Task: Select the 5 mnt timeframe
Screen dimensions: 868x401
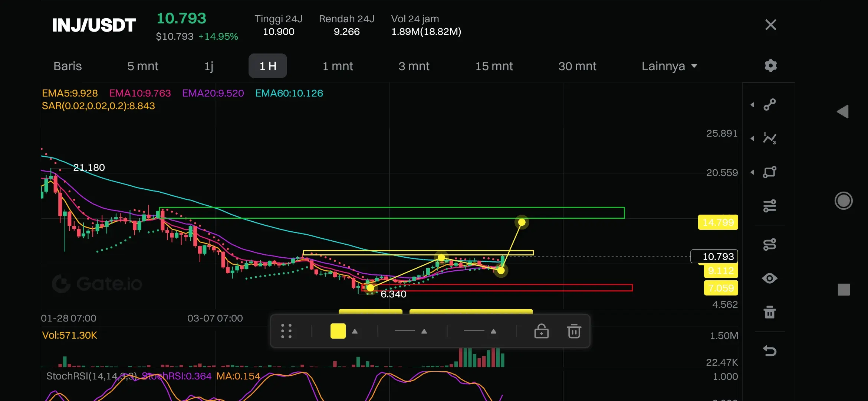Action: pos(143,66)
